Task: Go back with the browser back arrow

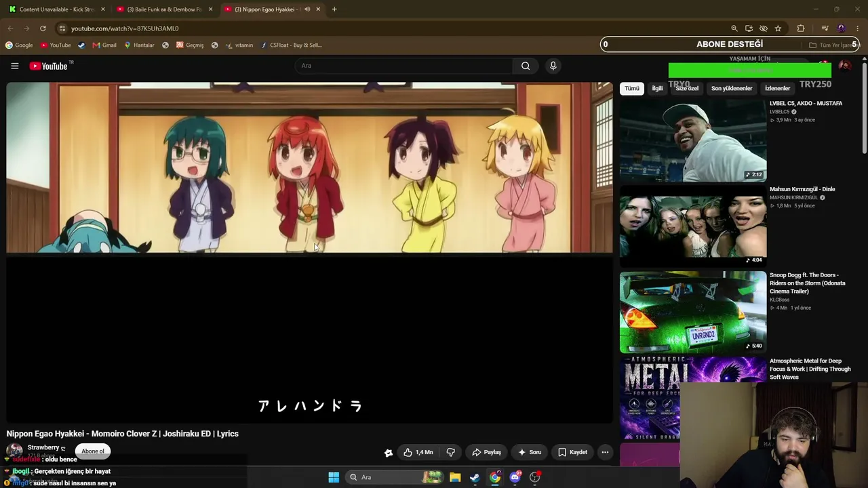Action: (10, 28)
